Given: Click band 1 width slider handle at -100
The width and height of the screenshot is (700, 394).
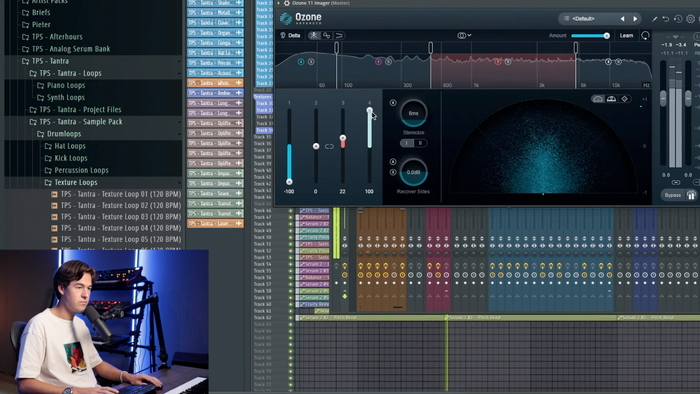Looking at the screenshot, I should click(x=289, y=182).
